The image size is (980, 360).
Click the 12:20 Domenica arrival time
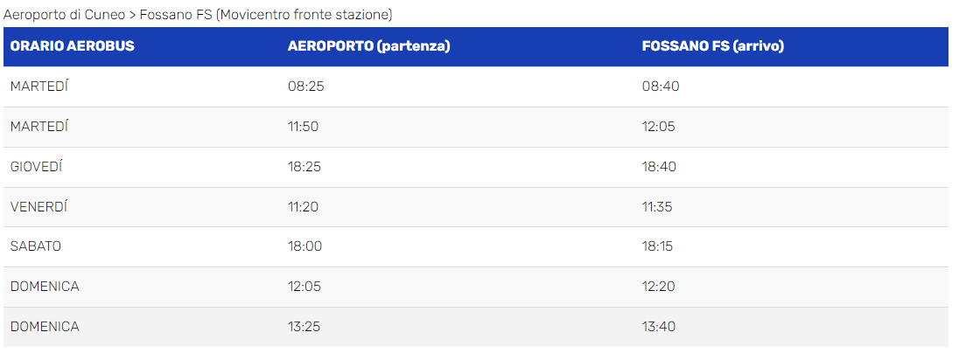659,287
